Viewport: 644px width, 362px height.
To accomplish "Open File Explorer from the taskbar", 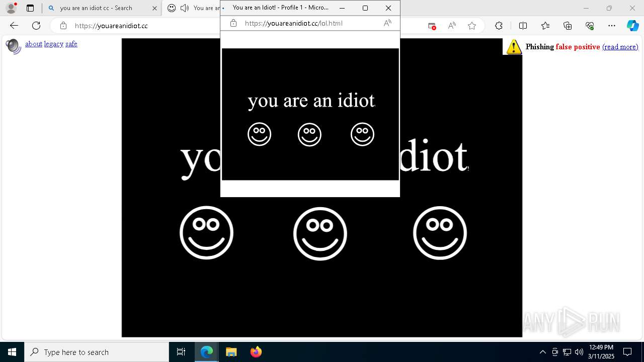I will click(231, 352).
